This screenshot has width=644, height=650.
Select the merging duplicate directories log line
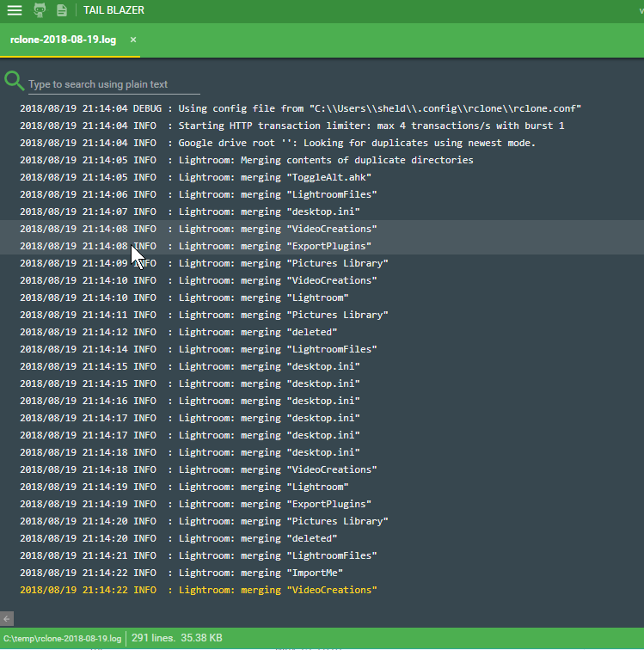tap(247, 160)
